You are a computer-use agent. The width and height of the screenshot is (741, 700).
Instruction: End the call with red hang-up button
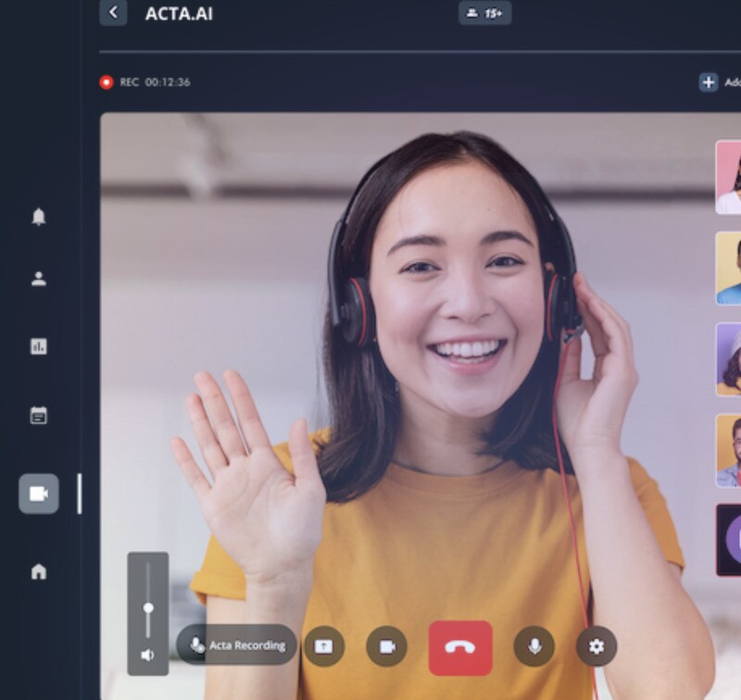460,647
